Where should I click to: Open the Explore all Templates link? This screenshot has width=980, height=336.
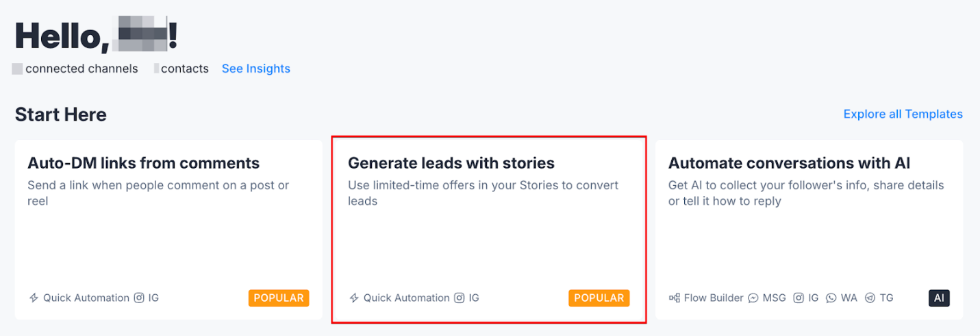click(903, 114)
